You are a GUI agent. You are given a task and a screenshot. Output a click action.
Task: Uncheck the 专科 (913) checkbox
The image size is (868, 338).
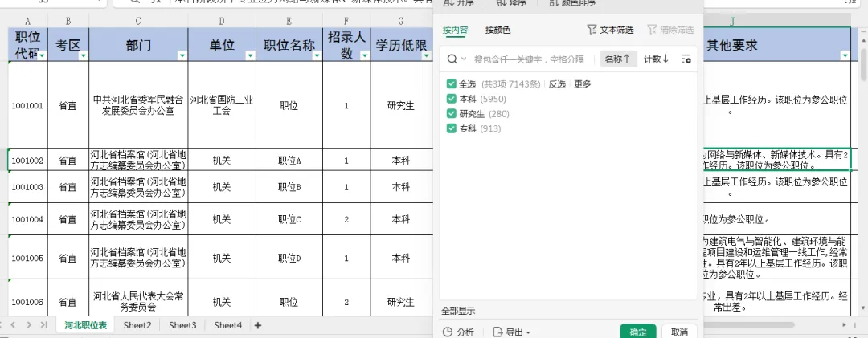pos(451,128)
